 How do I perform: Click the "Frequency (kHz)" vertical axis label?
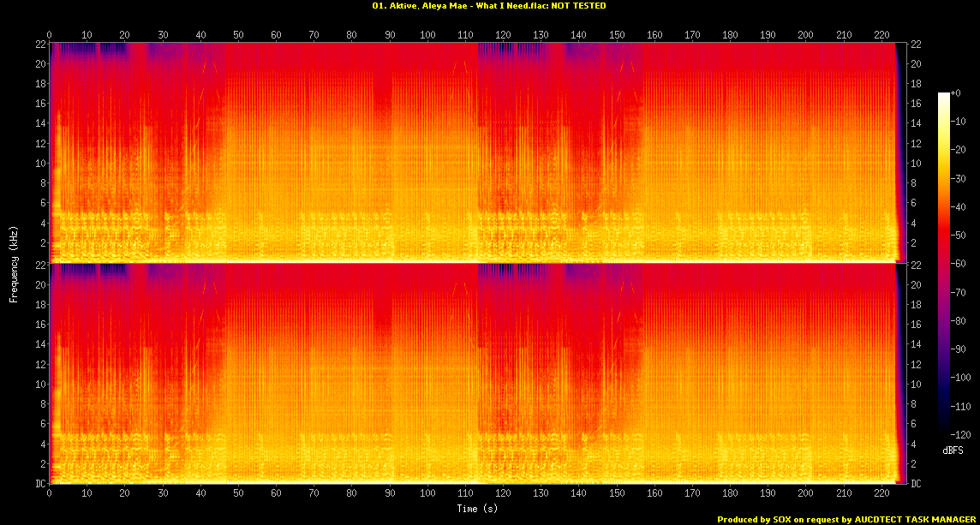point(14,263)
